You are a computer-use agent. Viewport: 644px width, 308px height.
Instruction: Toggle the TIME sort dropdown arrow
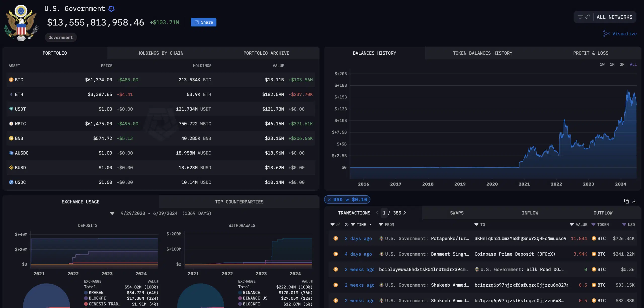click(x=371, y=224)
